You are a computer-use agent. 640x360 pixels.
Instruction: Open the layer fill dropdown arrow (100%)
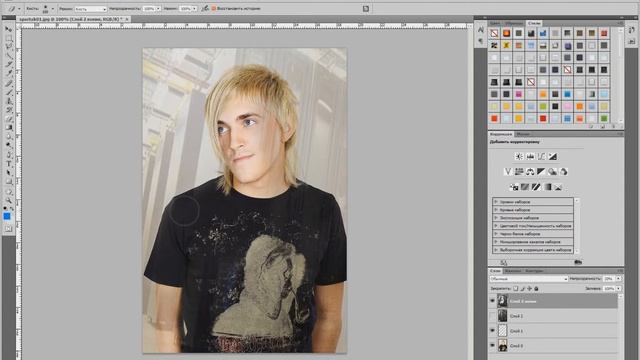click(618, 288)
